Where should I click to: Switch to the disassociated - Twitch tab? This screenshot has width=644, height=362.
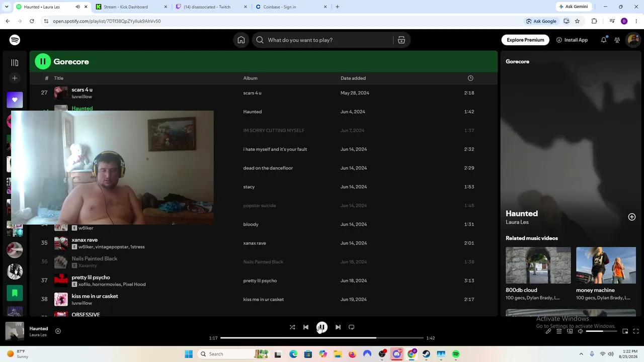212,7
